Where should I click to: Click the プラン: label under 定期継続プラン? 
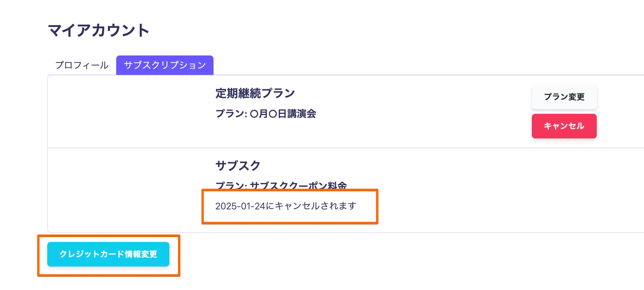coord(231,114)
